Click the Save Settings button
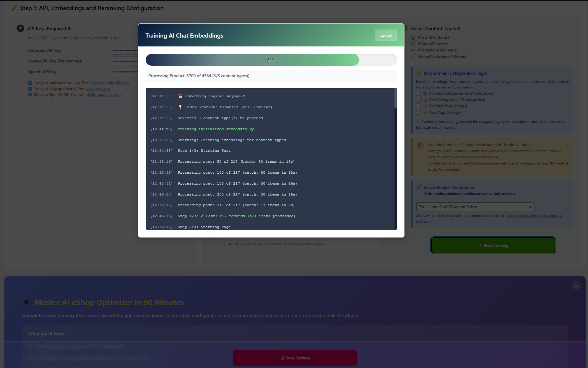The height and width of the screenshot is (368, 588). click(295, 358)
